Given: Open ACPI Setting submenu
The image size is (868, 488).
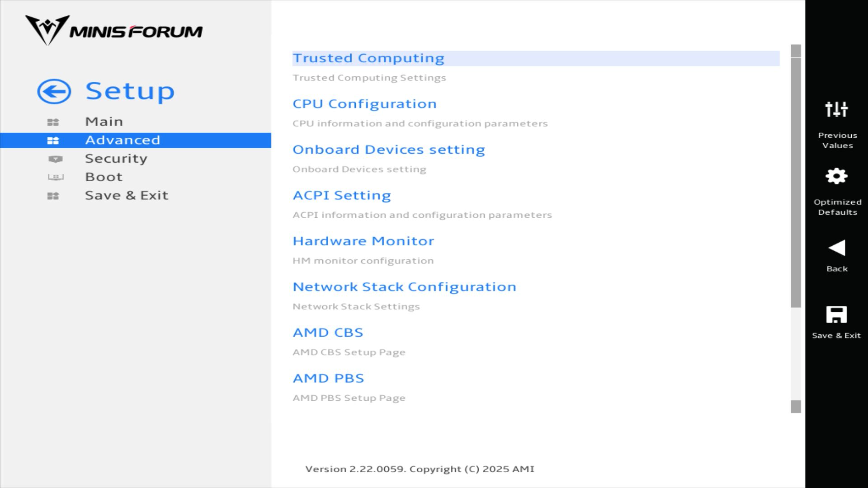Looking at the screenshot, I should [342, 195].
